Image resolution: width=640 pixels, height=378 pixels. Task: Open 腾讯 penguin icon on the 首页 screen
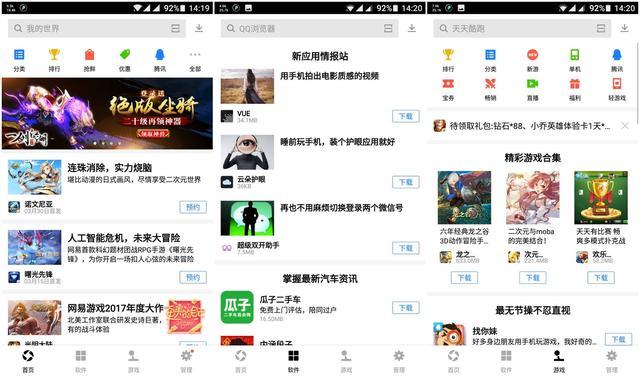(x=160, y=55)
